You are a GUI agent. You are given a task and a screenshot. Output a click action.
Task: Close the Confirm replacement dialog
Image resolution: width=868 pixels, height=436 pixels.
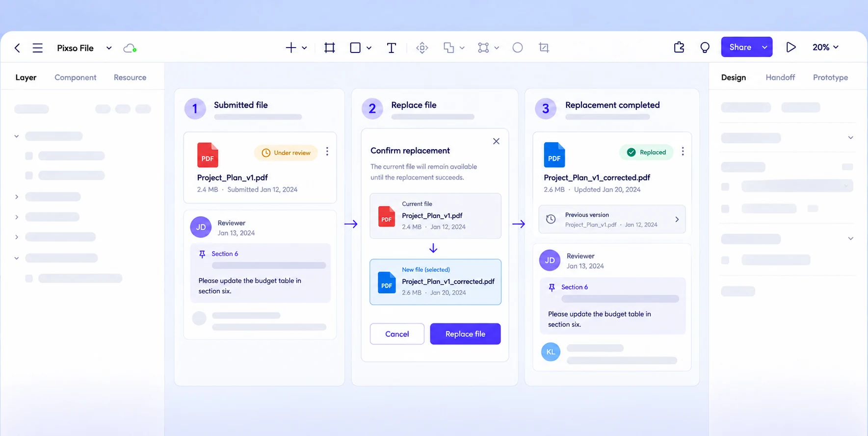click(x=496, y=141)
